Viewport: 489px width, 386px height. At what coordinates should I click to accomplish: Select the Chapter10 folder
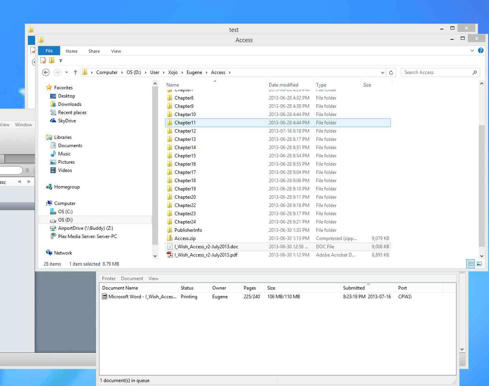point(185,114)
